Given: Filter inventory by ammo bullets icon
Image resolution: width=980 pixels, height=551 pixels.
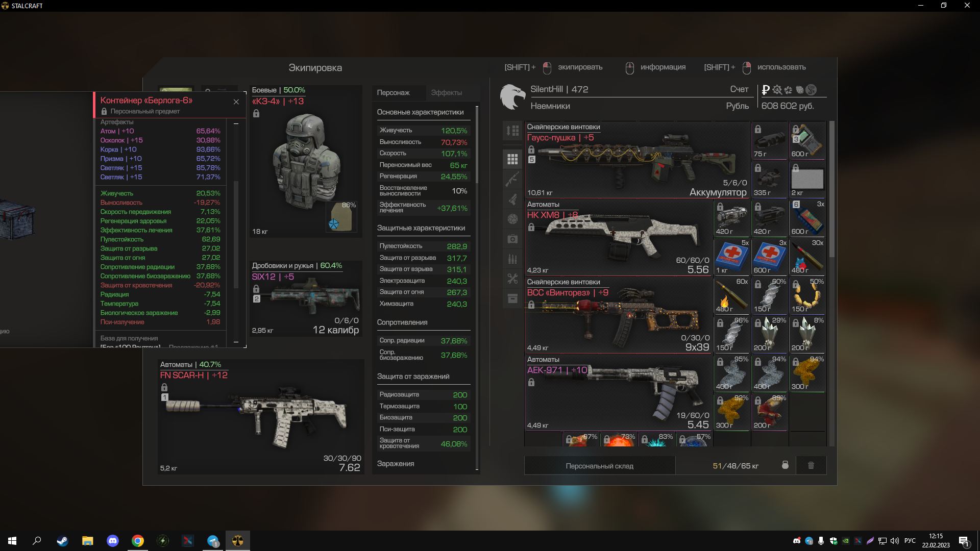Looking at the screenshot, I should pos(512,259).
